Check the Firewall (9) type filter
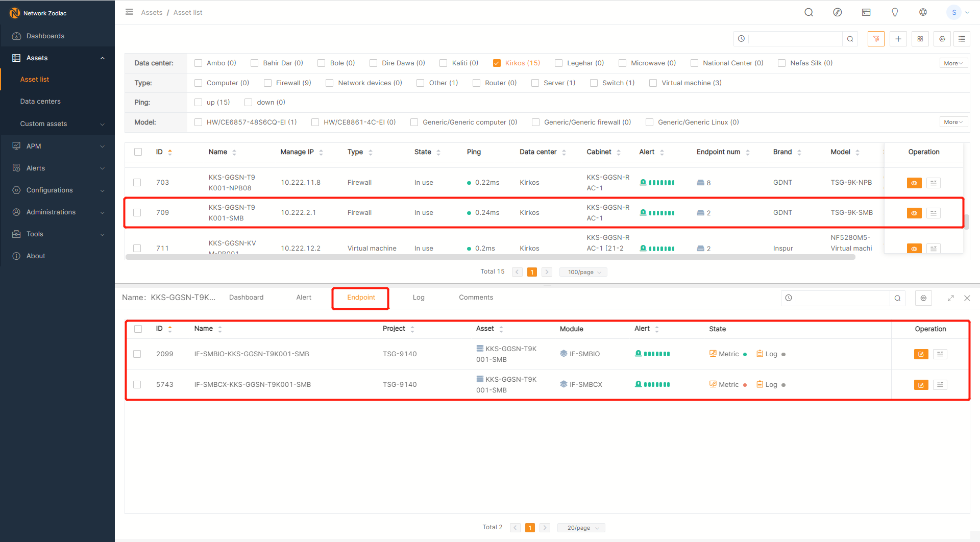This screenshot has height=542, width=980. (267, 83)
